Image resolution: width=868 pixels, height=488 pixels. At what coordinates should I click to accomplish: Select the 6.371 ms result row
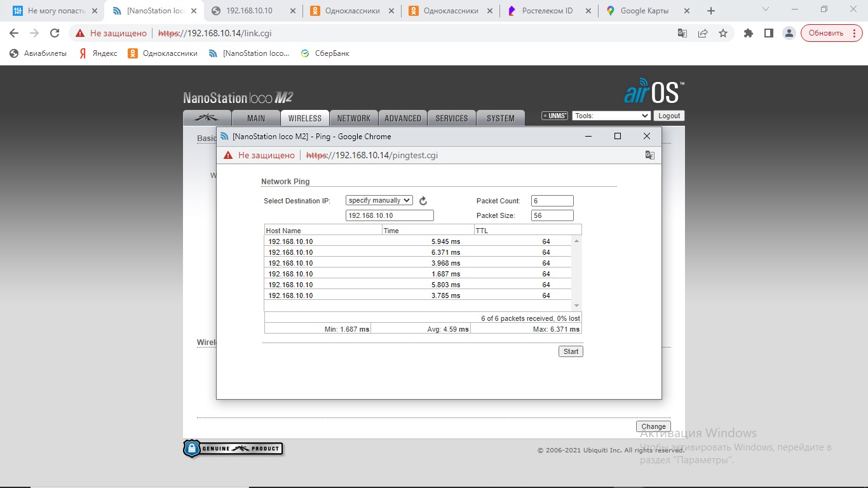pos(418,252)
